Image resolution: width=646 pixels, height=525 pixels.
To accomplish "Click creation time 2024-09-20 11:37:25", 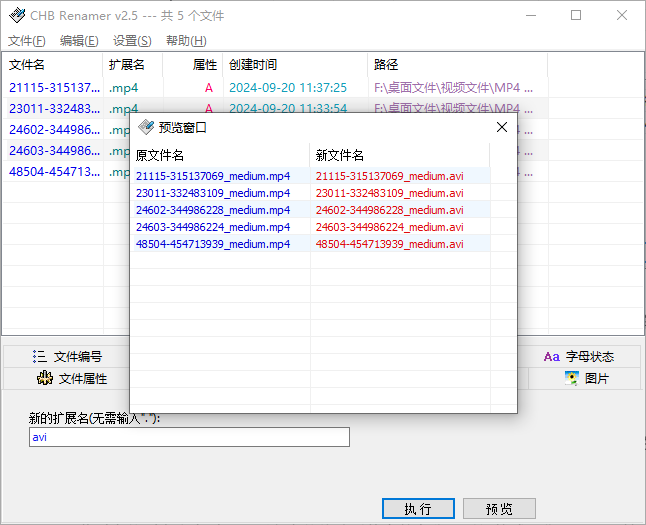I will (288, 88).
